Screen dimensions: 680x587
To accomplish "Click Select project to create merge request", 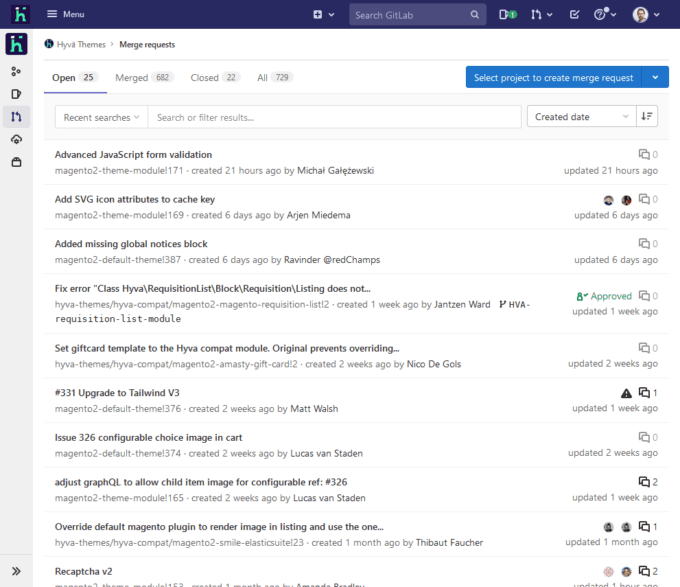I will [x=553, y=77].
